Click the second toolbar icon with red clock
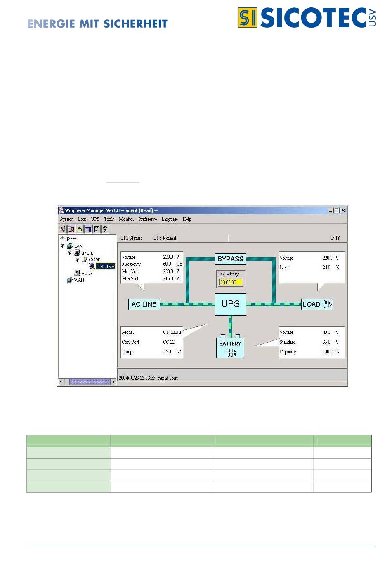392x565 pixels. (x=71, y=229)
